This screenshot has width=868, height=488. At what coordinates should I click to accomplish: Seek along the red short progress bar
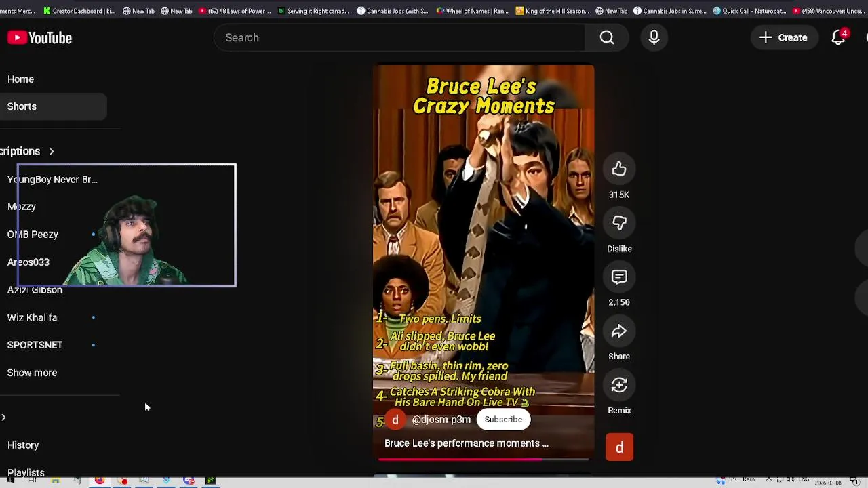484,459
